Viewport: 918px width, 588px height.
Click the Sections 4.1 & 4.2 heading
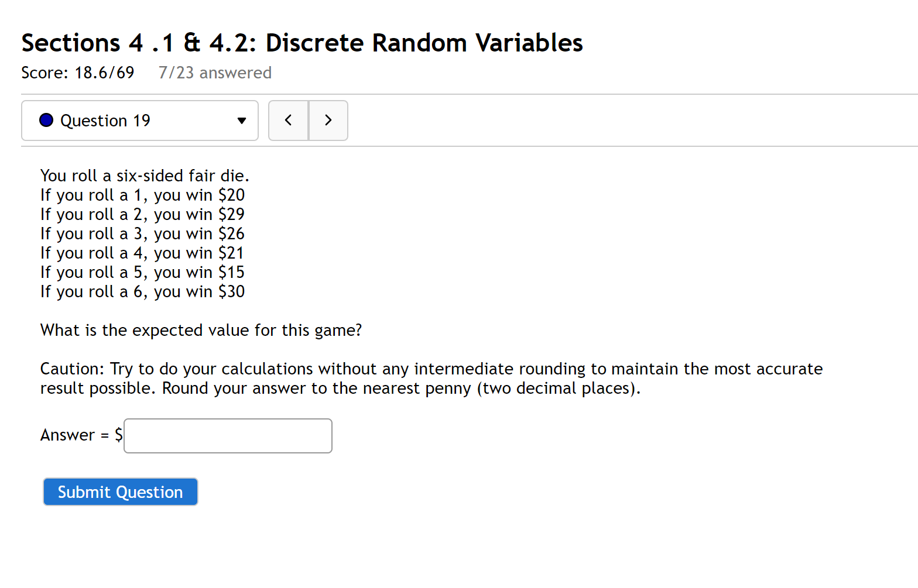click(x=302, y=42)
